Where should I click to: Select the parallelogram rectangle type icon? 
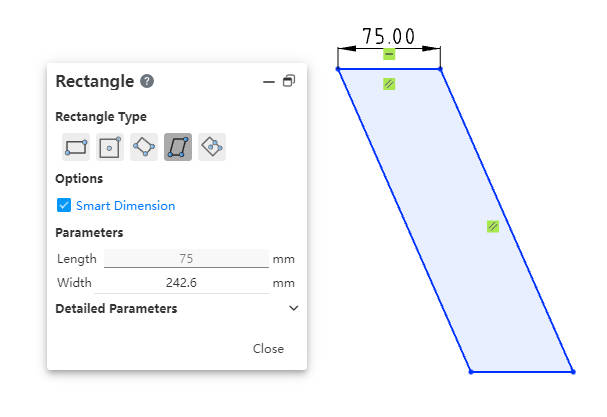178,147
